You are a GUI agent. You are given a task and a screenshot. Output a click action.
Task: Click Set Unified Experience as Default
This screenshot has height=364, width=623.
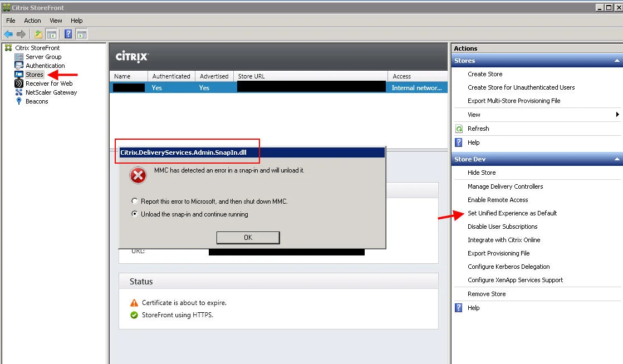tap(512, 213)
